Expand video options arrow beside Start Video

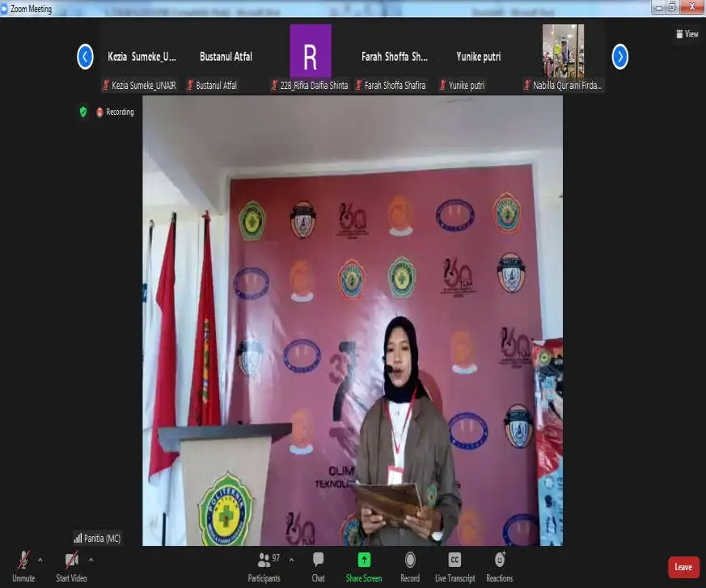pos(91,559)
